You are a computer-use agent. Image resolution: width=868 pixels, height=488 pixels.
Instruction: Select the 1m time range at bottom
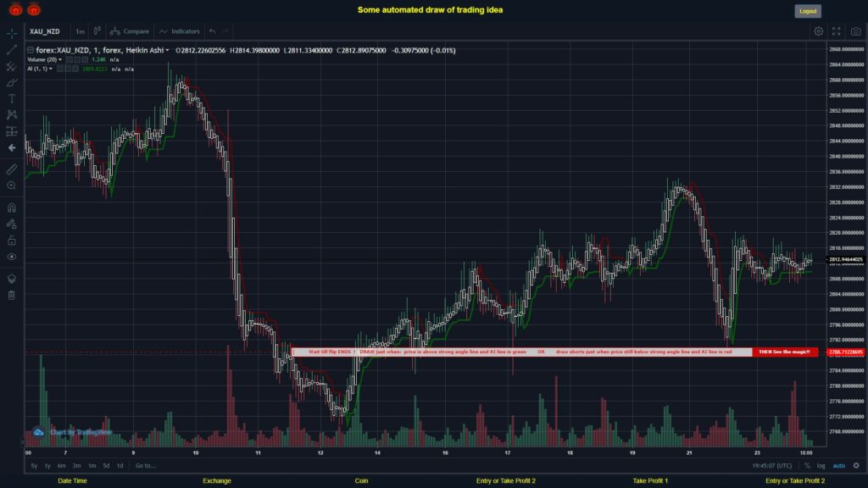92,466
